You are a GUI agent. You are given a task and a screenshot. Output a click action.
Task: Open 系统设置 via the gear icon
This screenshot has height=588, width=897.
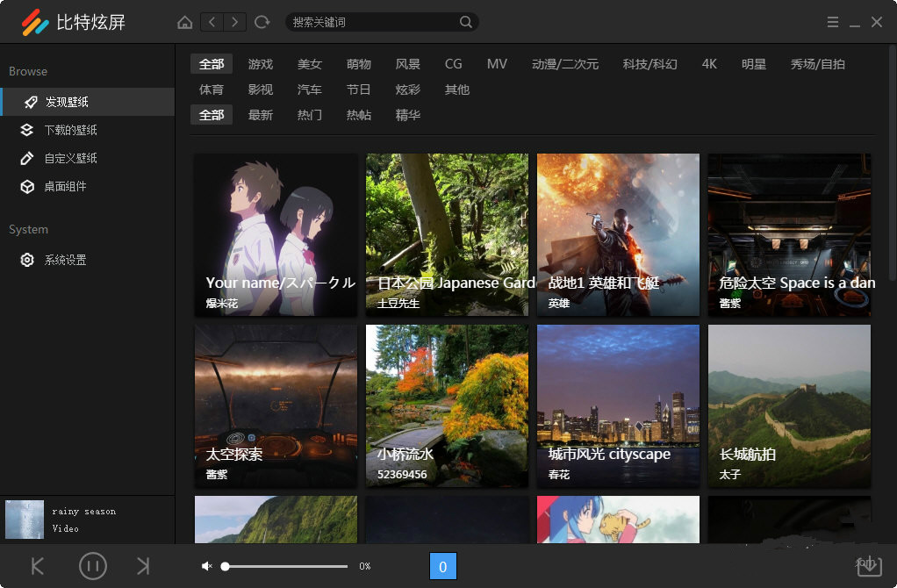click(27, 260)
